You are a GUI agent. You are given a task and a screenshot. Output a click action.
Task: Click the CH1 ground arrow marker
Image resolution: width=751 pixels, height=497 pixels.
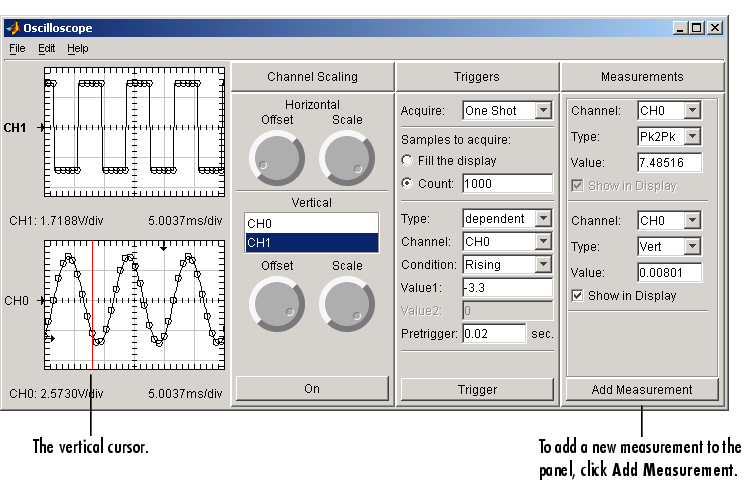[x=42, y=127]
